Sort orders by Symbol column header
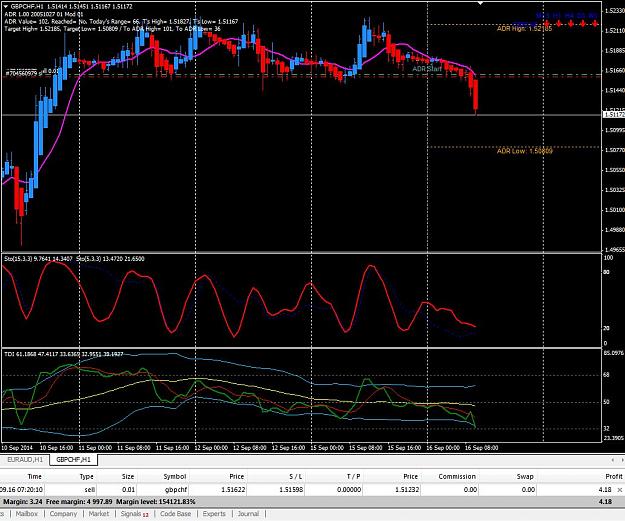This screenshot has height=521, width=625. click(x=175, y=476)
